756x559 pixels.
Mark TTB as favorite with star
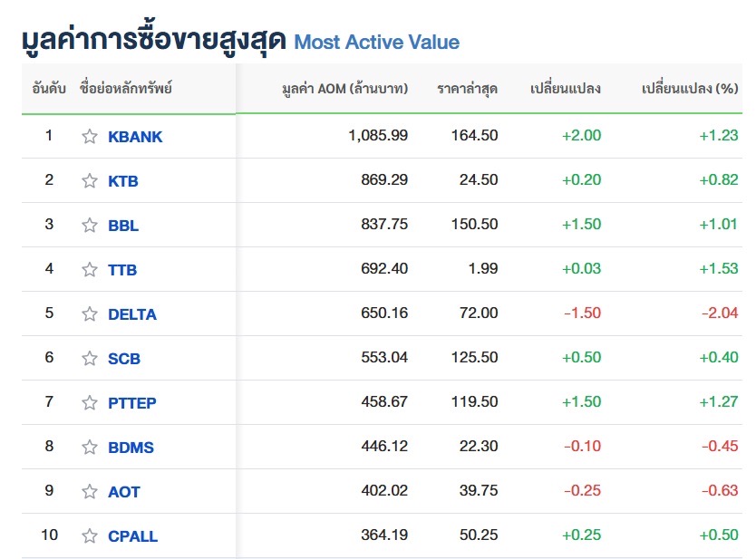click(x=89, y=270)
